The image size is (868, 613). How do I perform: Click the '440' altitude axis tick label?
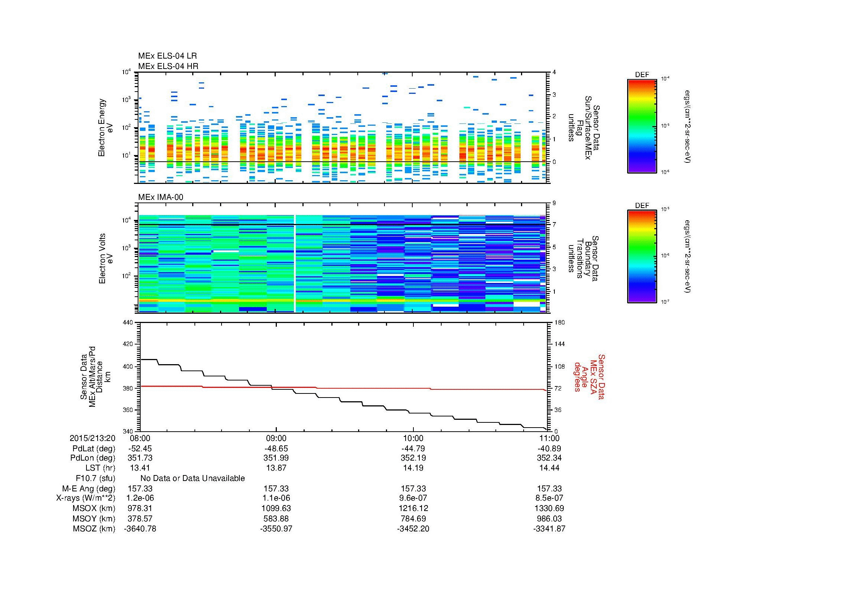(x=128, y=323)
